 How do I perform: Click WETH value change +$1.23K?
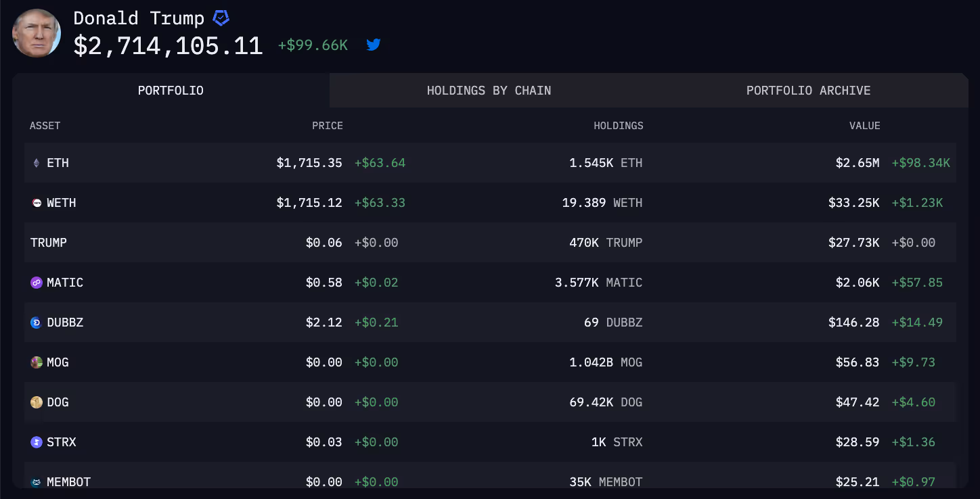point(917,203)
